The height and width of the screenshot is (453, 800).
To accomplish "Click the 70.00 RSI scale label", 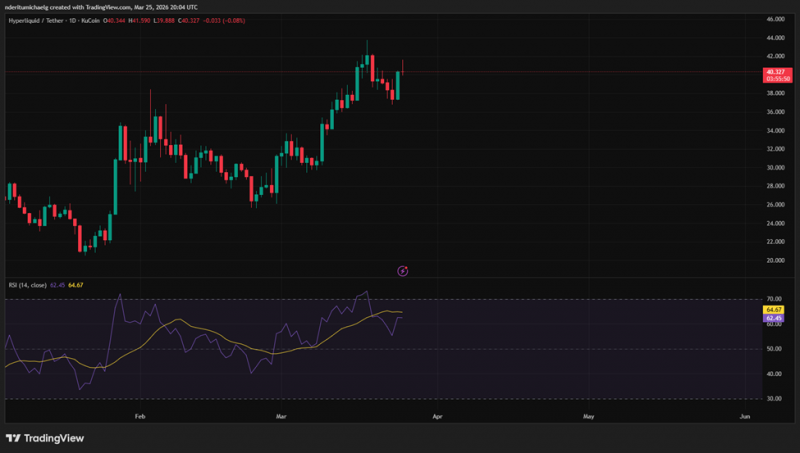I will [774, 299].
